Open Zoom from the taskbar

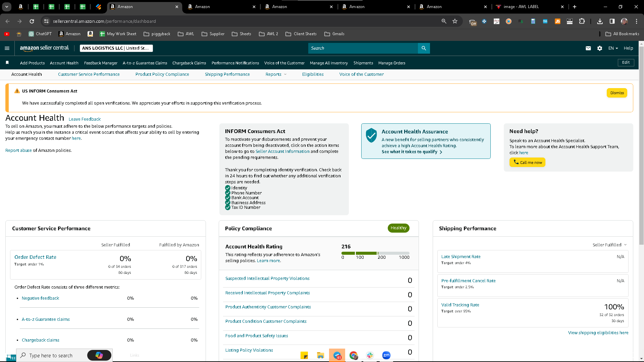386,355
